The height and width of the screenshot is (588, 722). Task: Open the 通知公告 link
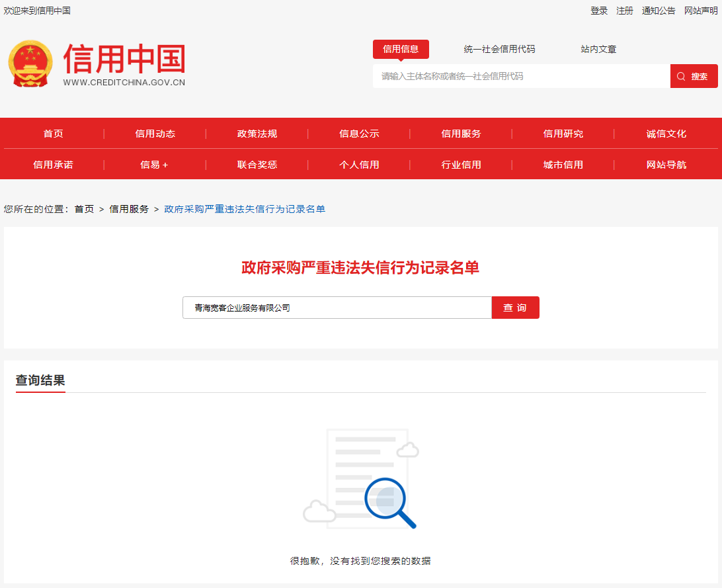(659, 11)
